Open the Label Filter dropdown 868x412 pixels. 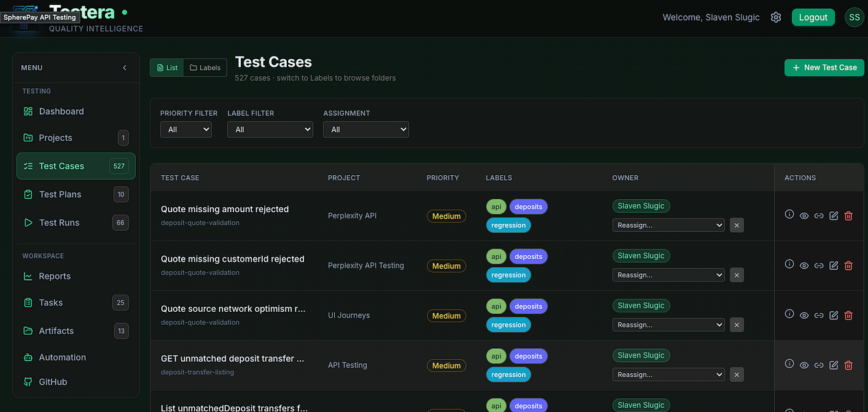[270, 129]
